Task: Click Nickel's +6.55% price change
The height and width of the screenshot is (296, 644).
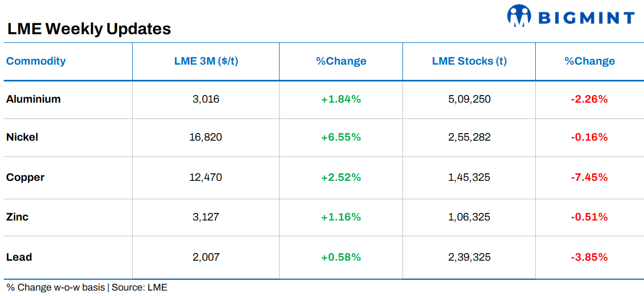Action: [x=341, y=137]
